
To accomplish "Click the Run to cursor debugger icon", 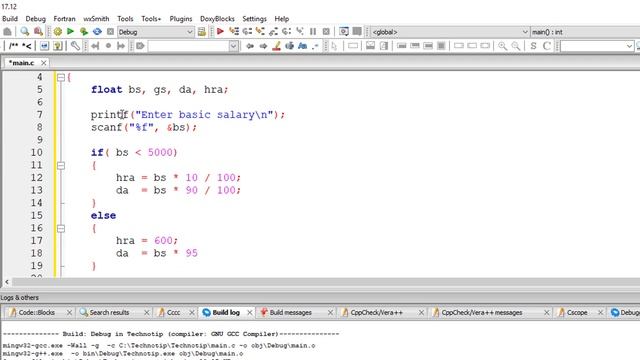I will pyautogui.click(x=234, y=31).
